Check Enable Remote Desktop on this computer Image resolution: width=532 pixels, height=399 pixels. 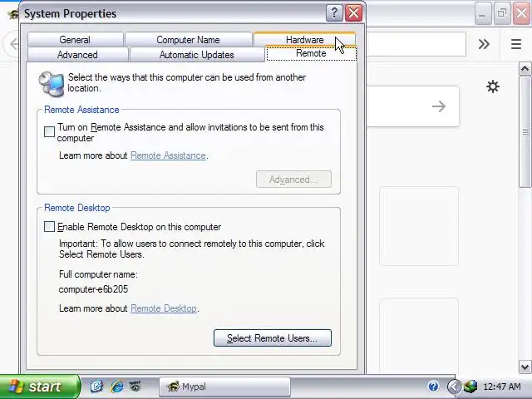click(x=49, y=226)
